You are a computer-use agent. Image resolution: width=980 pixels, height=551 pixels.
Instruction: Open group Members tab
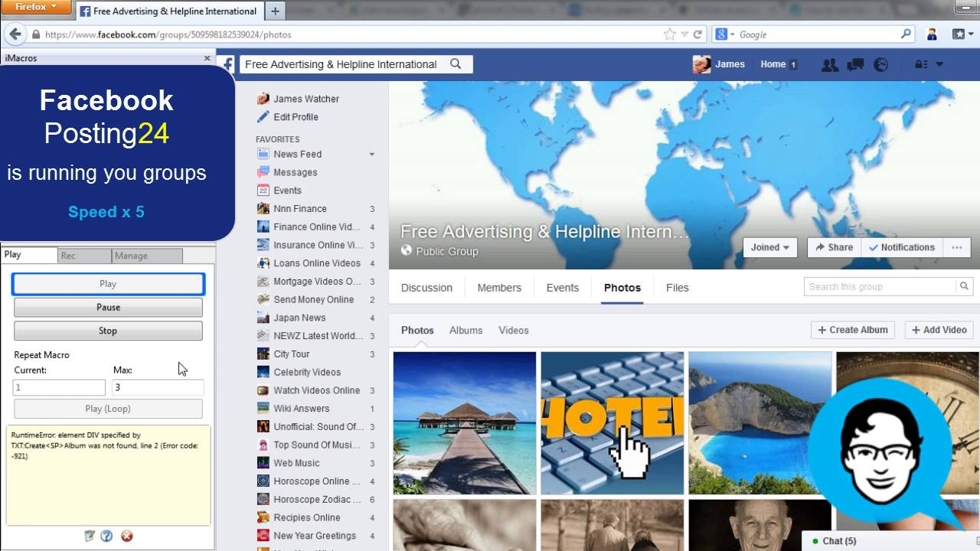coord(499,288)
